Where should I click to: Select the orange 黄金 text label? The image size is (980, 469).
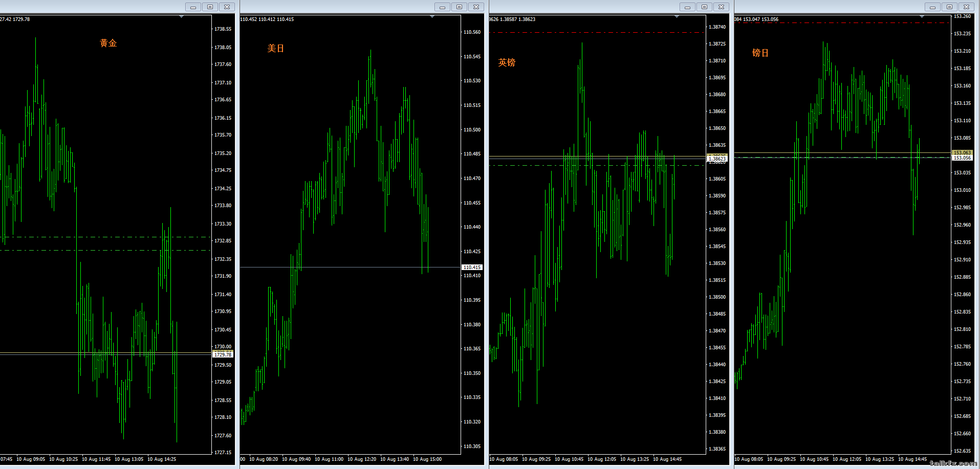coord(108,43)
